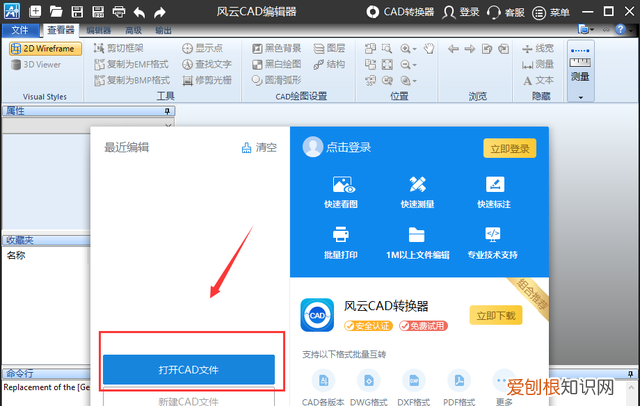Open CAD转换器 from title bar

pyautogui.click(x=400, y=12)
